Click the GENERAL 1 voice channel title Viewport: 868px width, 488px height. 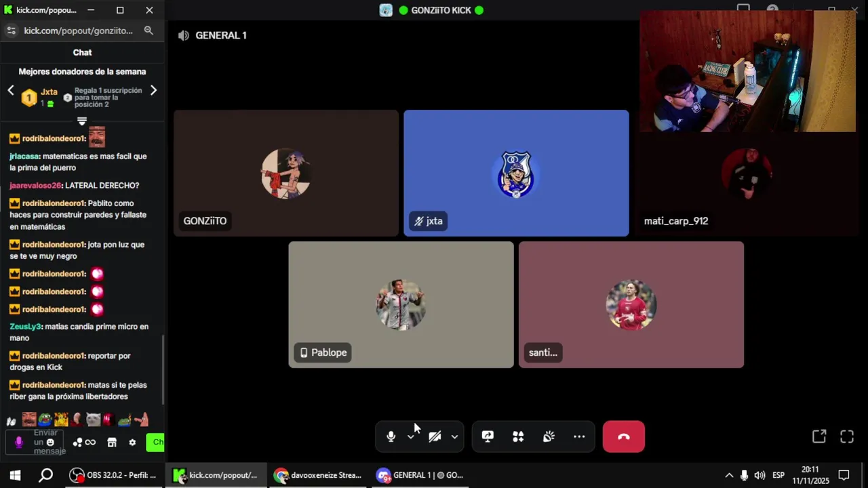click(221, 35)
